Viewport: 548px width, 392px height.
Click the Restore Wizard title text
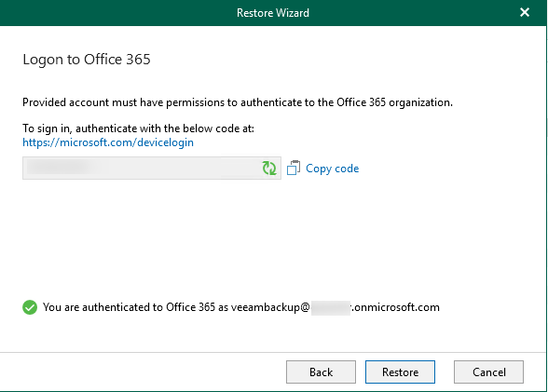pos(273,13)
